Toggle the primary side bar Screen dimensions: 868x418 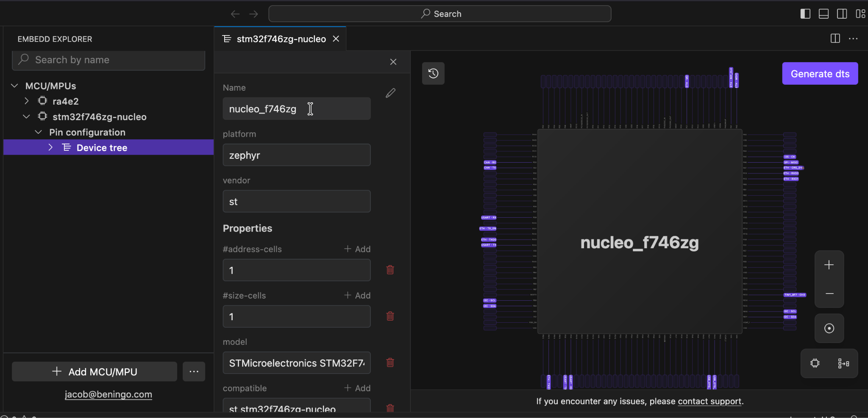tap(805, 14)
